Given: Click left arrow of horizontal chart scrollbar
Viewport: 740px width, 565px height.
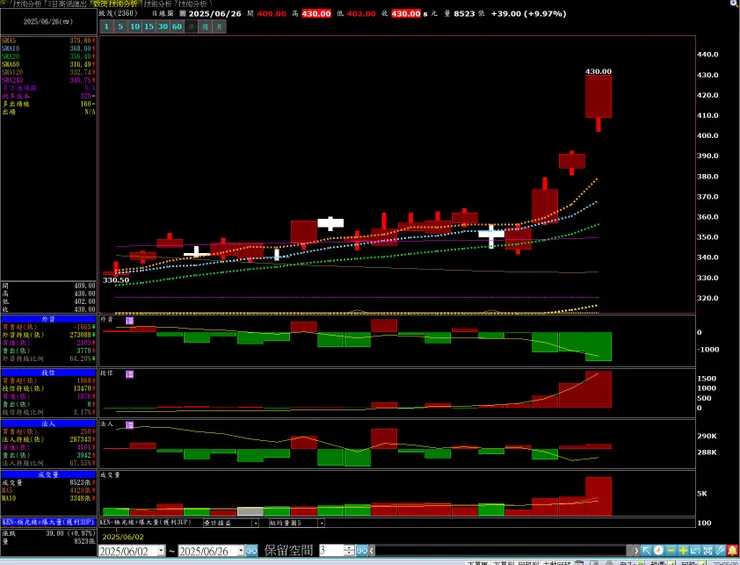Looking at the screenshot, I should pos(372,550).
